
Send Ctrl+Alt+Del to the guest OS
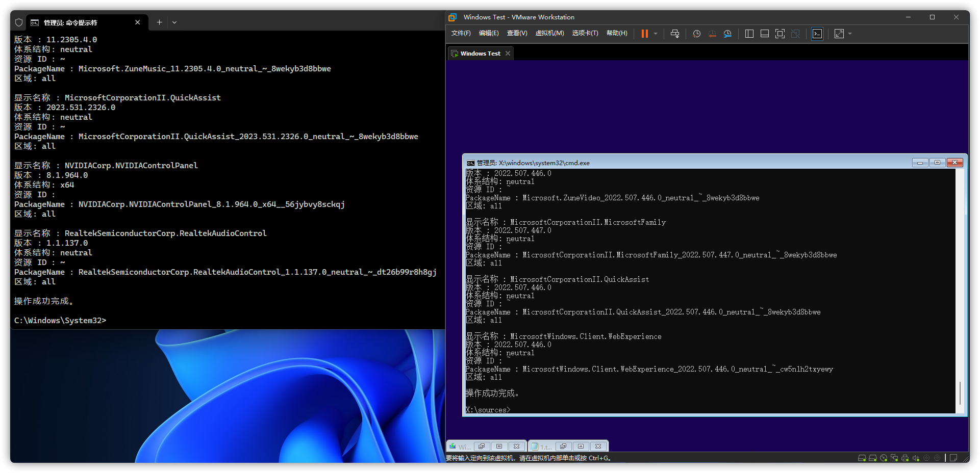point(674,34)
